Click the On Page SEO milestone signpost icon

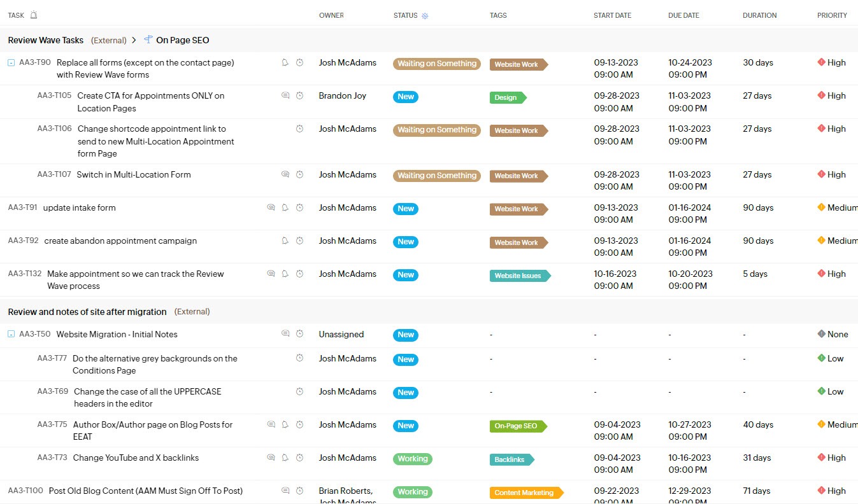pos(148,40)
